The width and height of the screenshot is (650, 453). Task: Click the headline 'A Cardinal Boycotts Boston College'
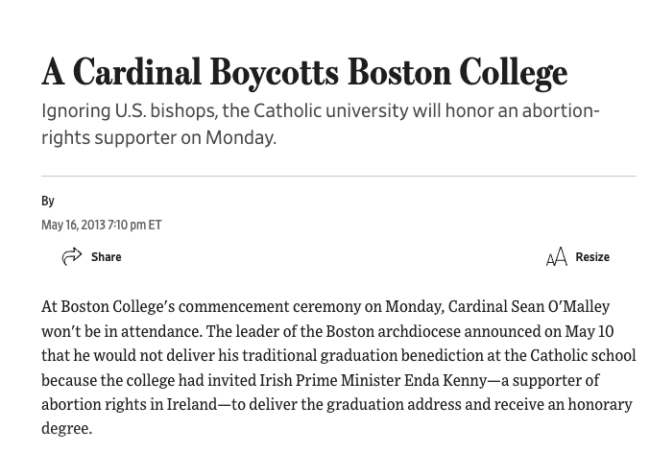pos(304,72)
